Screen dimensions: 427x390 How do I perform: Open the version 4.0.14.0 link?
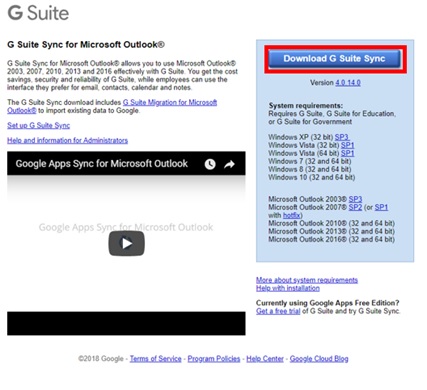348,83
